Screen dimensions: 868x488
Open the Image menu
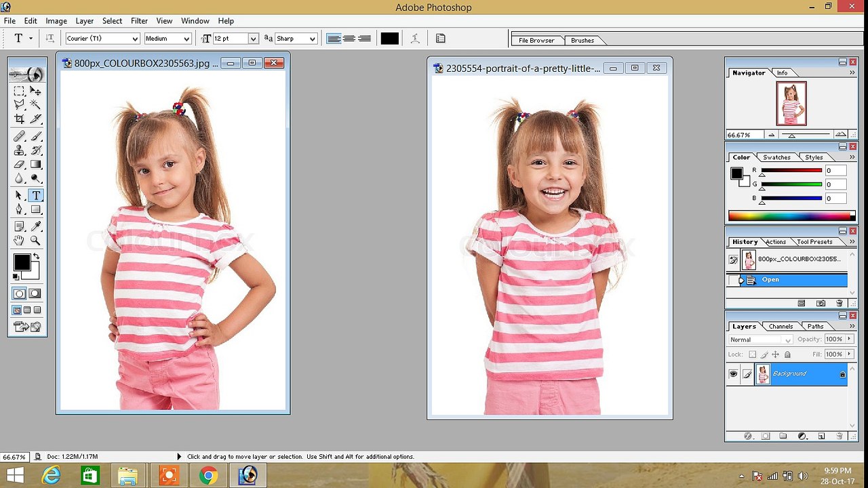click(x=56, y=21)
